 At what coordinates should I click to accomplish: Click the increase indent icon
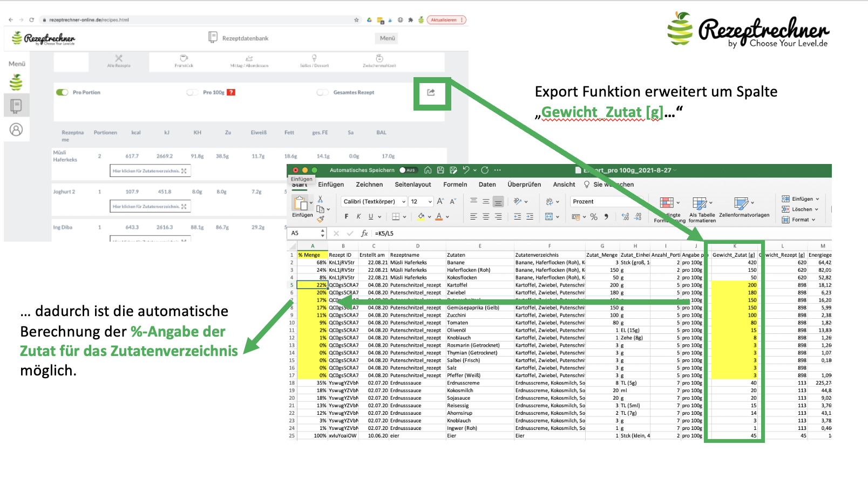530,216
